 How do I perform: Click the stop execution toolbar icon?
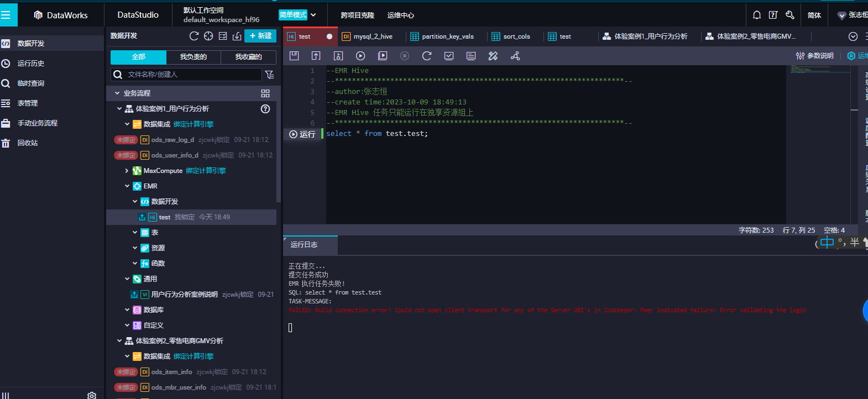(405, 56)
